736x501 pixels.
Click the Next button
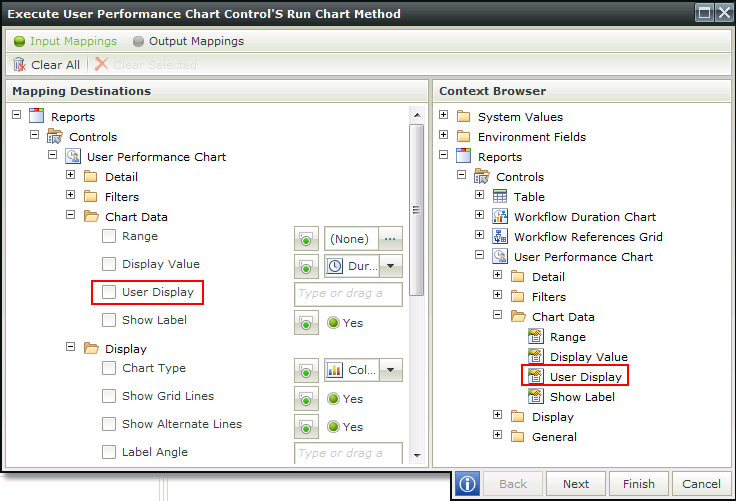tap(576, 484)
